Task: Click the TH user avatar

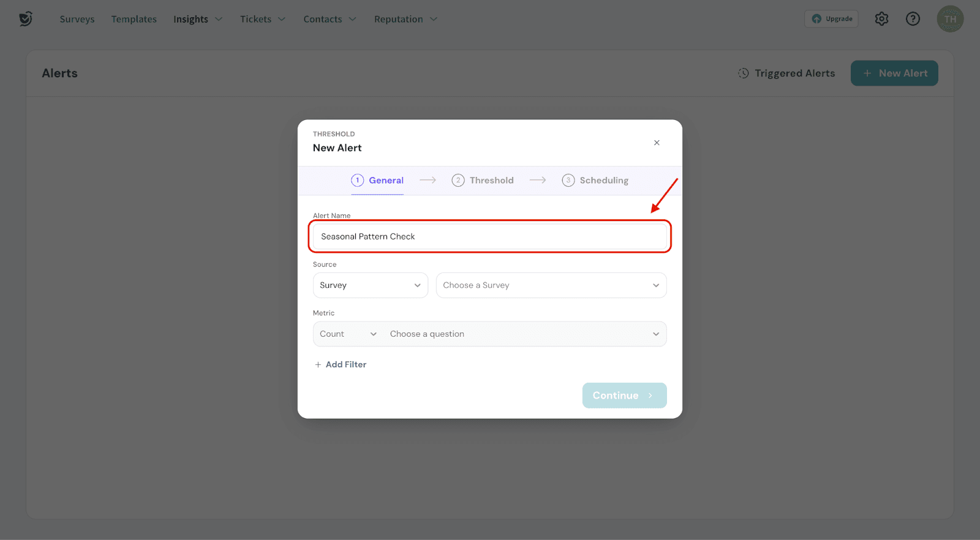Action: [x=950, y=19]
